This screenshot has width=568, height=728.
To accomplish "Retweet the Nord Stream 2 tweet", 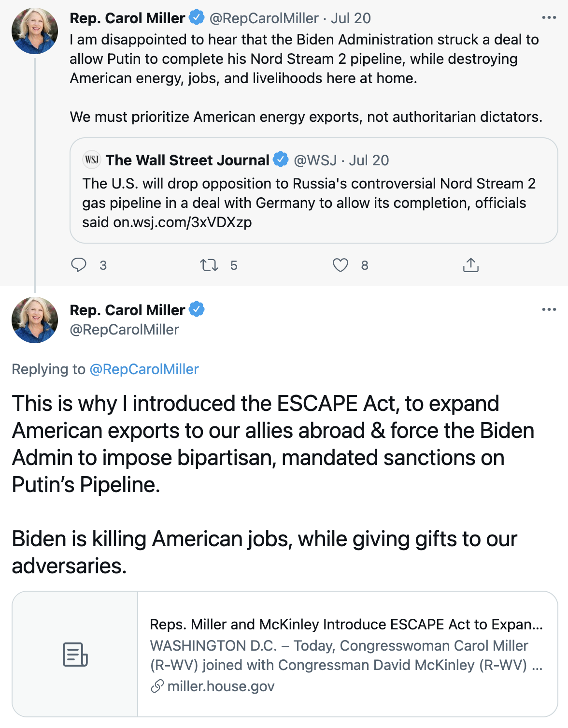I will [x=209, y=265].
